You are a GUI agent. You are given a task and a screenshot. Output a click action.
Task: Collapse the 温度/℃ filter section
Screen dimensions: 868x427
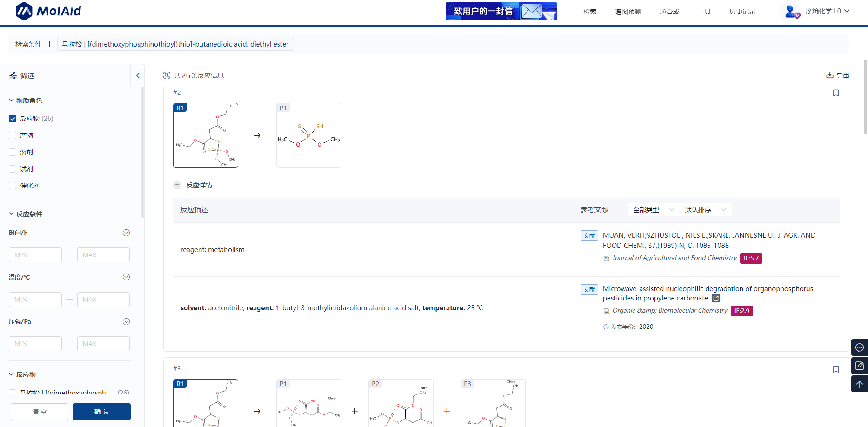click(126, 277)
